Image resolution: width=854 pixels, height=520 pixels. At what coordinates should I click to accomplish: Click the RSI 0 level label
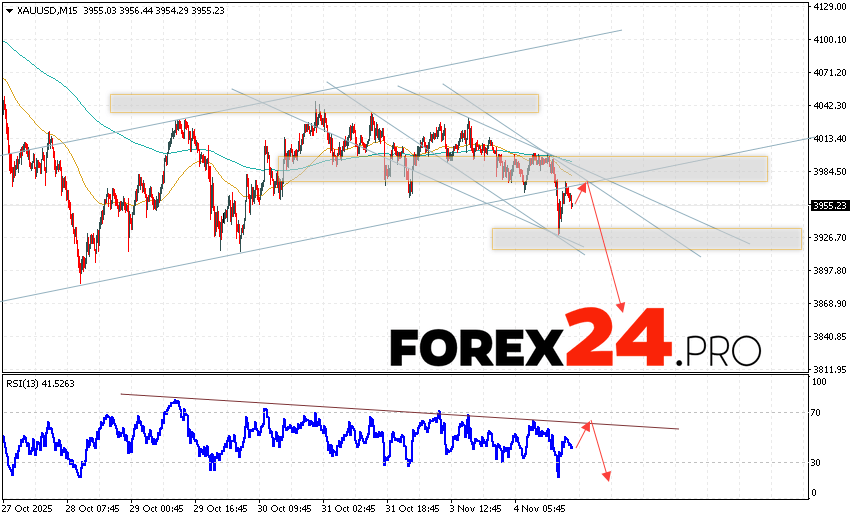coord(814,493)
